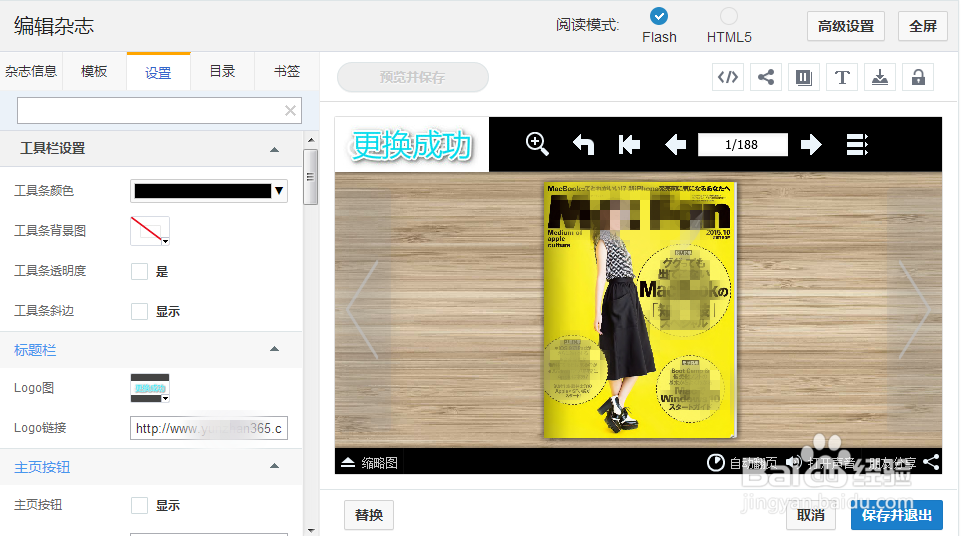Clear the search field with X
Screen dimensions: 966x536
point(290,110)
